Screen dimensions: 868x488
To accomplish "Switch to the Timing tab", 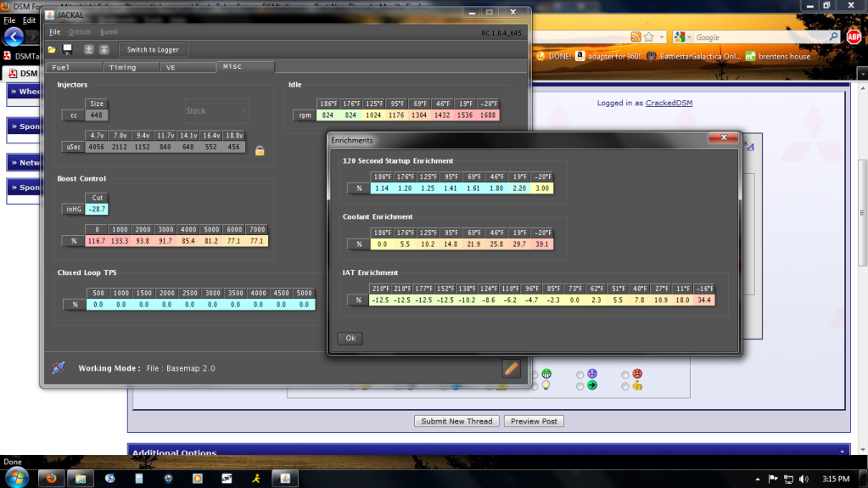I will [132, 68].
